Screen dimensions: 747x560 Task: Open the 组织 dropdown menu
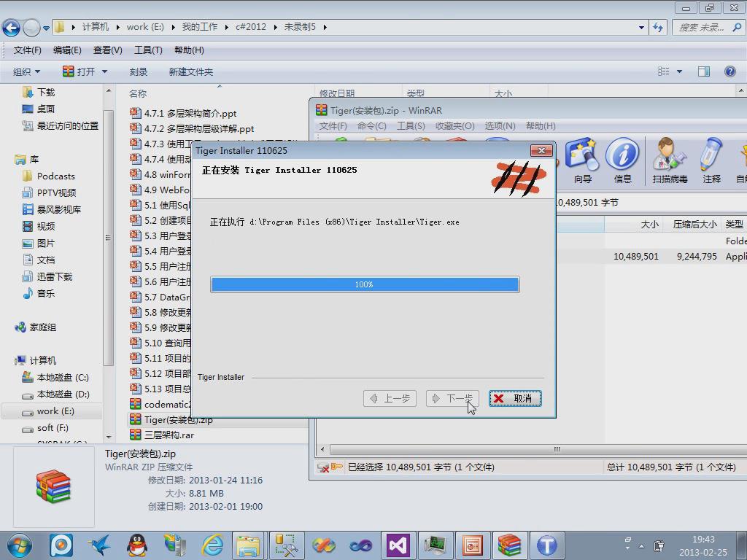click(x=27, y=72)
